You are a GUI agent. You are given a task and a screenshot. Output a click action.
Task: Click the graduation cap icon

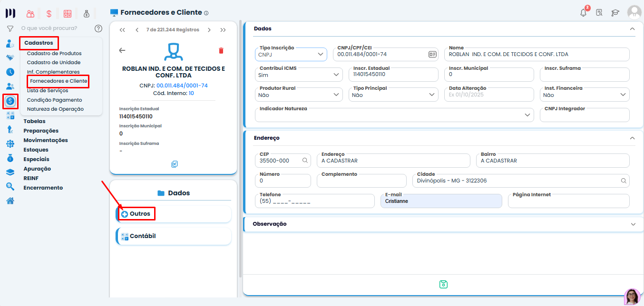[x=615, y=13]
